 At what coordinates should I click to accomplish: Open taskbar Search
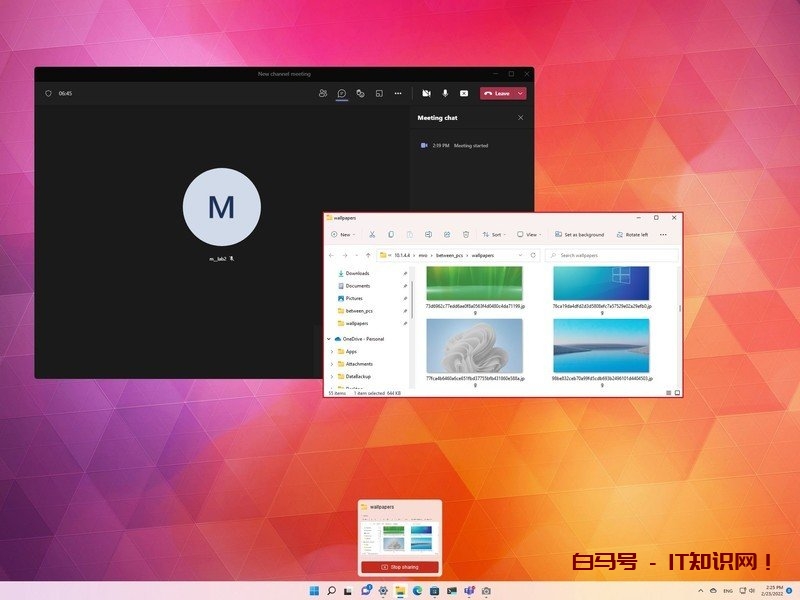[331, 591]
